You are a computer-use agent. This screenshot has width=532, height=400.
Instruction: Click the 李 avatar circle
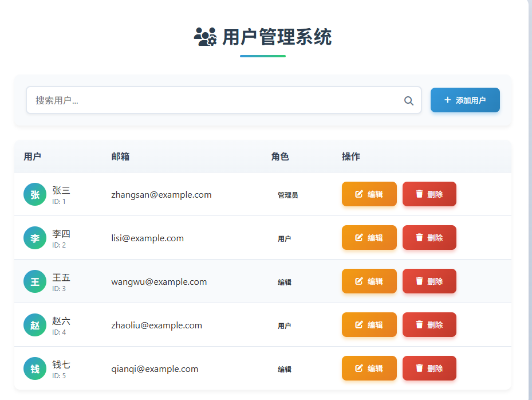point(35,238)
